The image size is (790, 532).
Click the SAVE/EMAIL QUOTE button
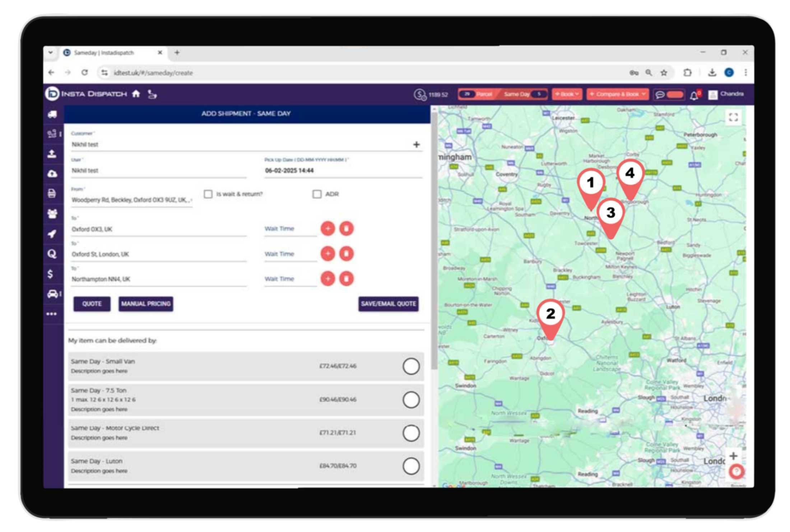click(x=388, y=304)
